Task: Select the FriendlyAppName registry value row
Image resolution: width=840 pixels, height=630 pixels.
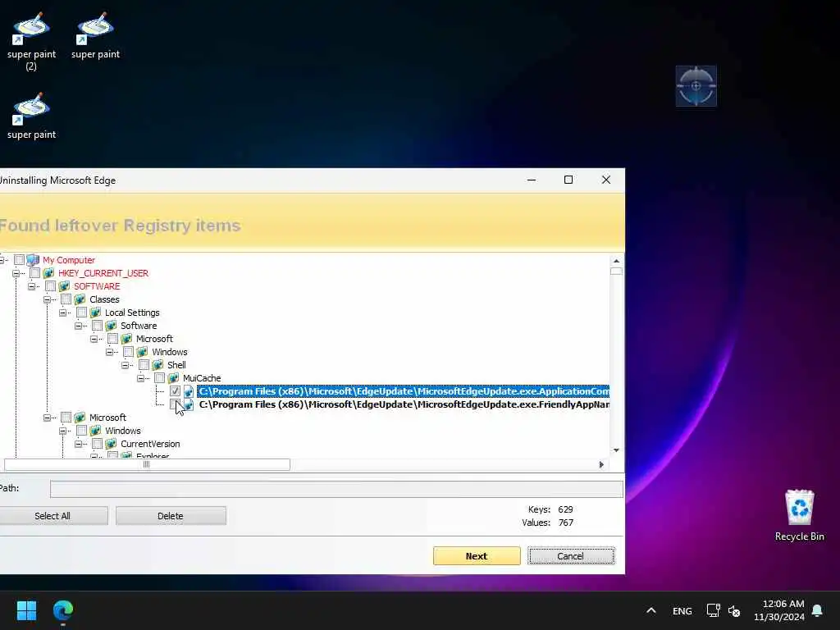Action: (x=404, y=404)
